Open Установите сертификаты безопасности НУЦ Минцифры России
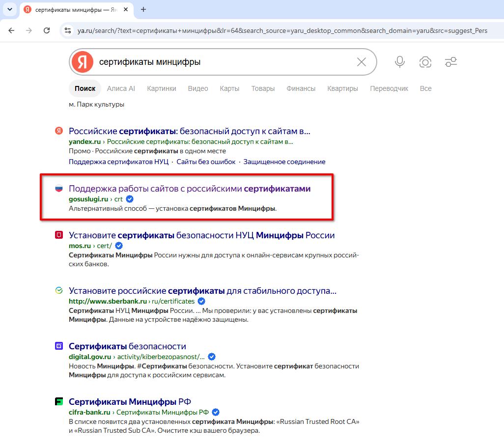 tap(201, 235)
